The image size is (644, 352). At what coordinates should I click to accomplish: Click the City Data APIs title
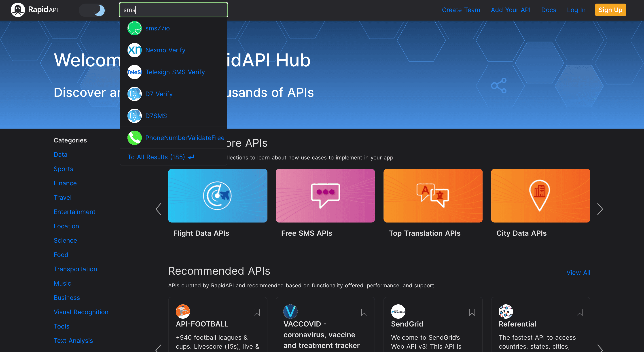coord(521,233)
